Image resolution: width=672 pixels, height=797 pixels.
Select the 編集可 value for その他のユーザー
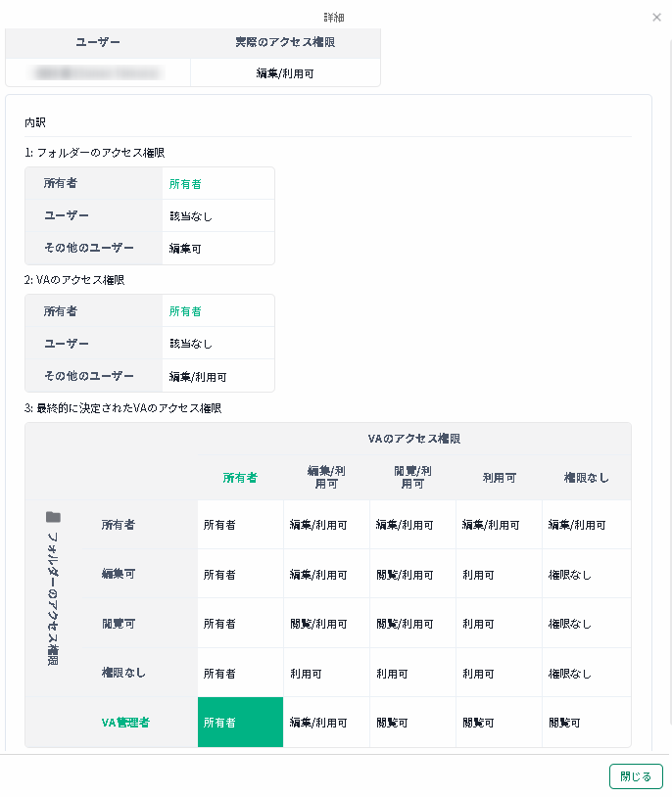pos(185,249)
